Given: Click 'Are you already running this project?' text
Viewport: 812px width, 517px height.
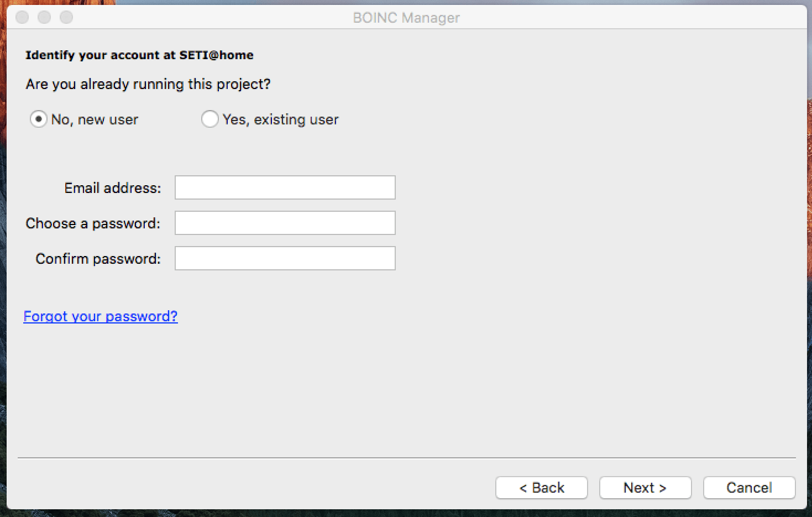Looking at the screenshot, I should 148,84.
